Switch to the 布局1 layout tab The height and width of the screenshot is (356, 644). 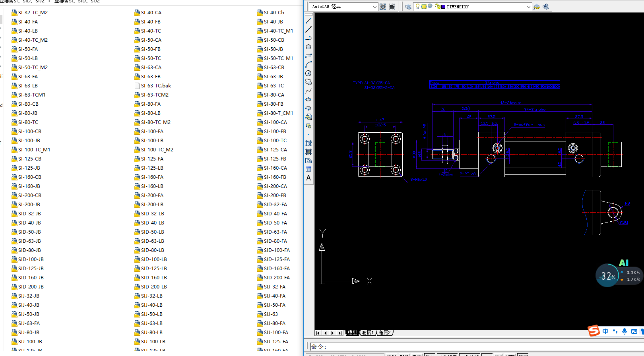point(368,333)
